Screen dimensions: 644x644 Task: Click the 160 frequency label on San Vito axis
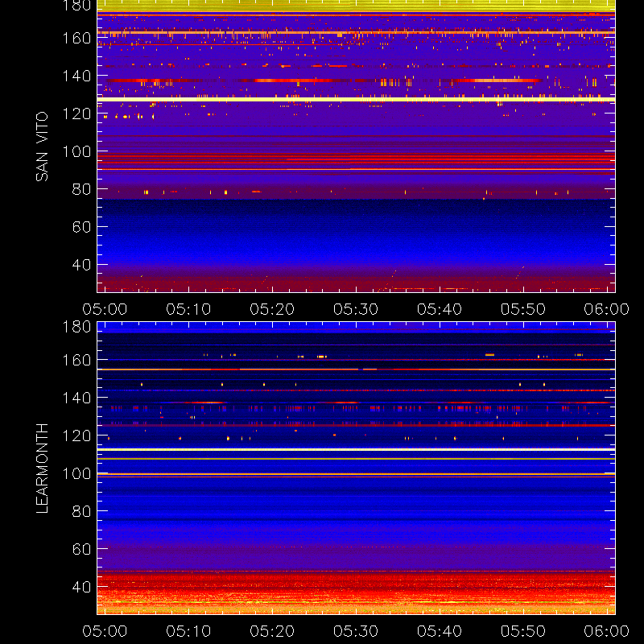[x=76, y=39]
